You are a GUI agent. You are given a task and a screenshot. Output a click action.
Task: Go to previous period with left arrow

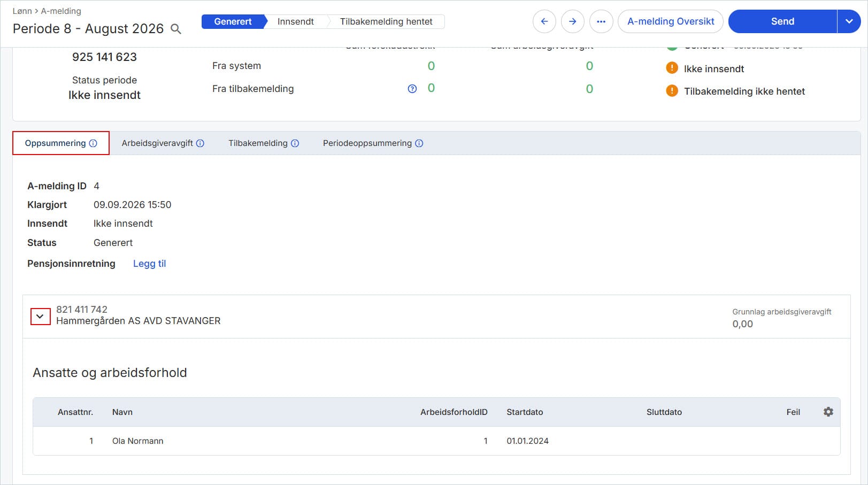click(544, 21)
